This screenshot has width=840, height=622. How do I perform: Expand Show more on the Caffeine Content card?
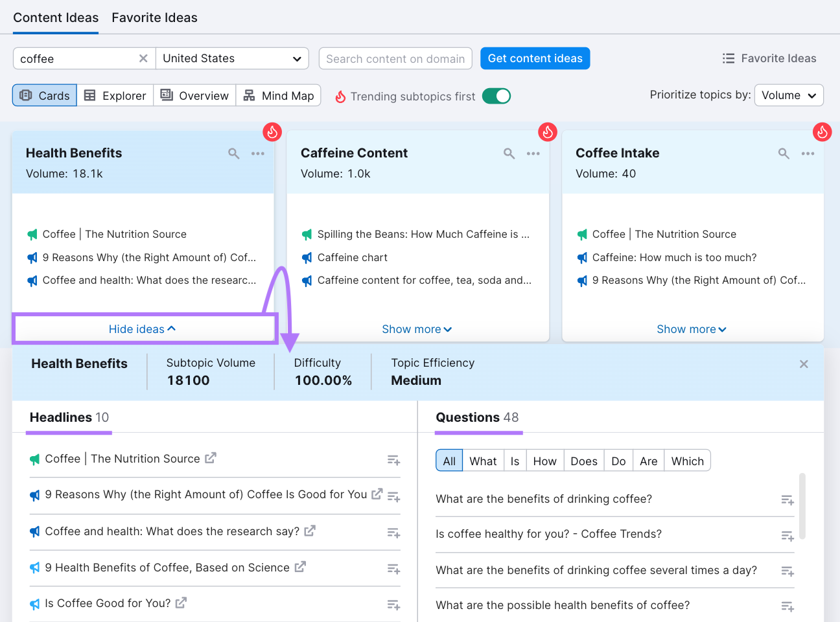click(x=417, y=329)
